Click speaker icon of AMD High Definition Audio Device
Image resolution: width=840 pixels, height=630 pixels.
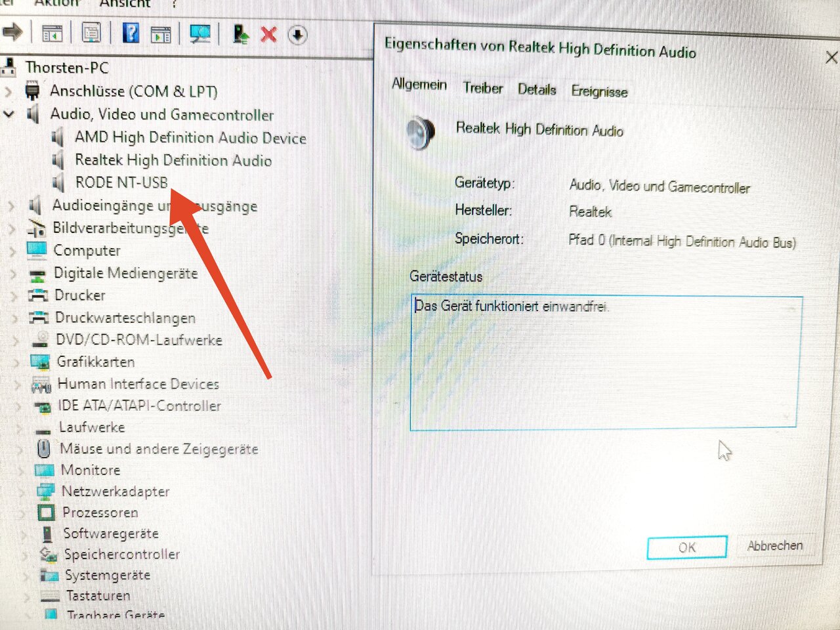(x=58, y=137)
